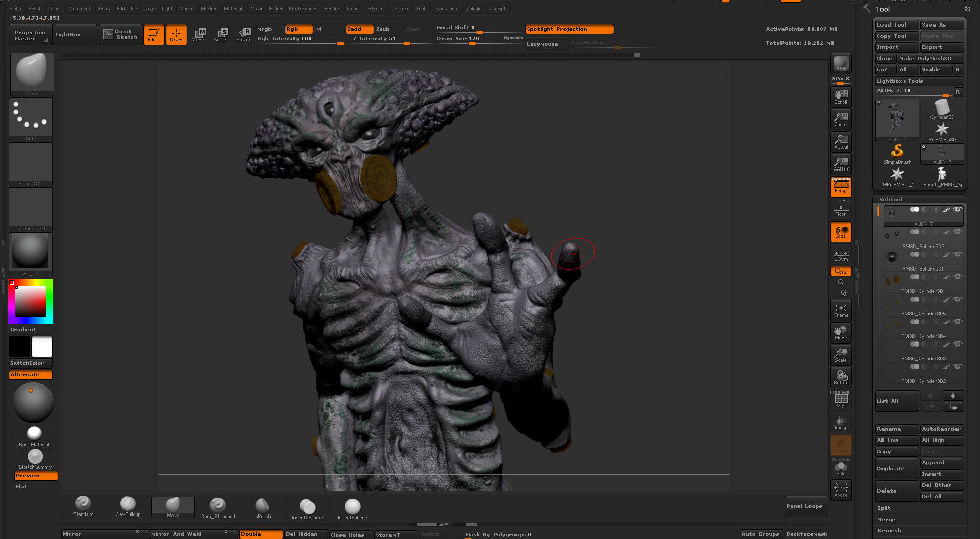980x539 pixels.
Task: Pick the ClayBuildup brush
Action: pos(128,507)
